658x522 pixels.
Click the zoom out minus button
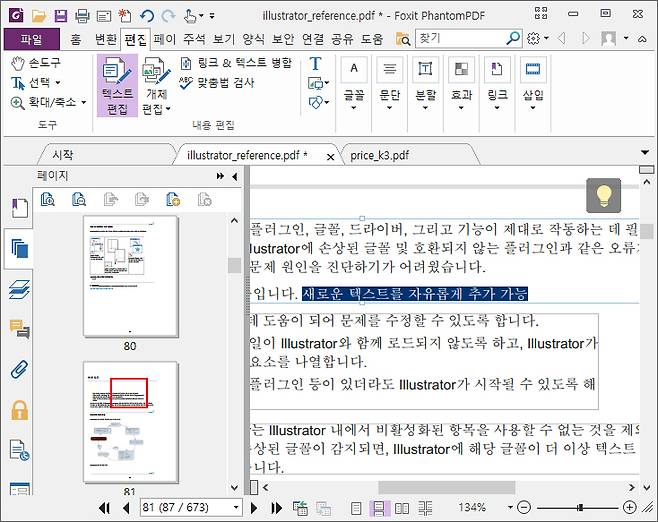click(524, 508)
